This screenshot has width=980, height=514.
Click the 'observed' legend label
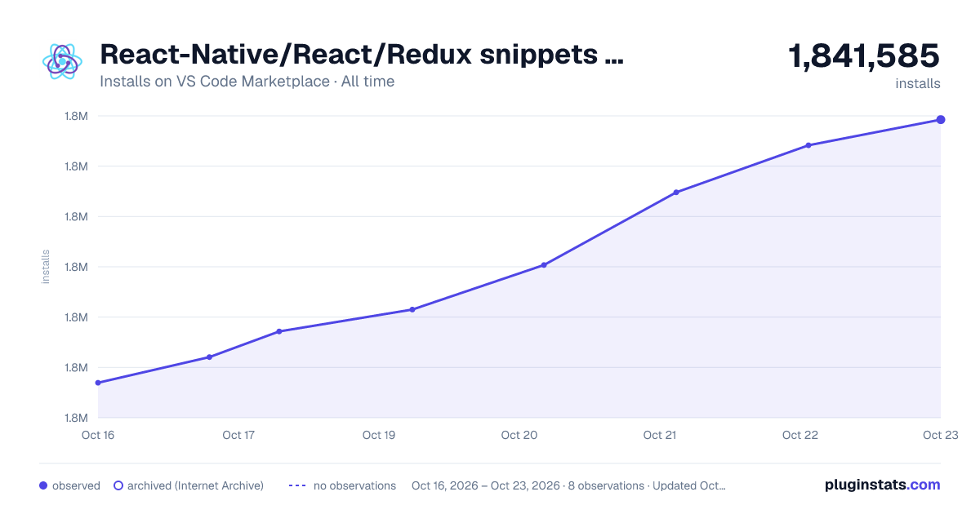(76, 485)
